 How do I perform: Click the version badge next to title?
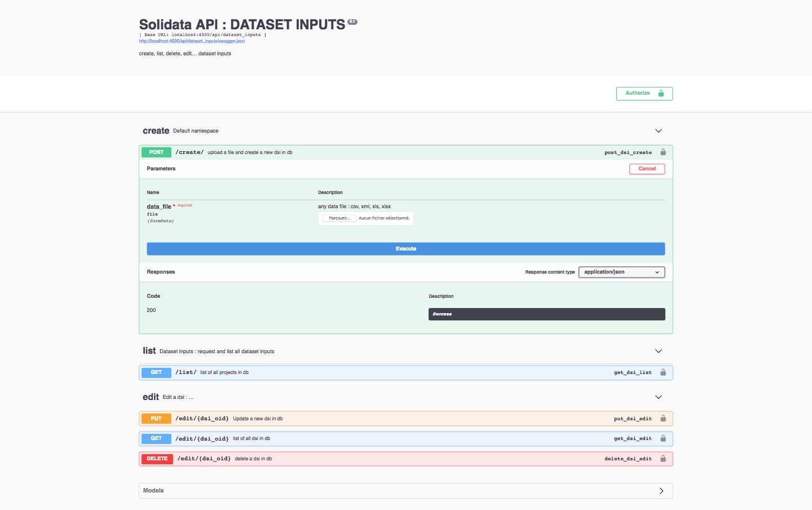[352, 22]
